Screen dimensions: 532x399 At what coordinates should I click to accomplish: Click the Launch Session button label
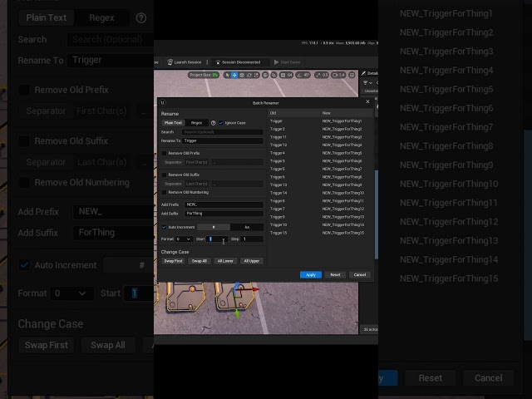[x=188, y=62]
